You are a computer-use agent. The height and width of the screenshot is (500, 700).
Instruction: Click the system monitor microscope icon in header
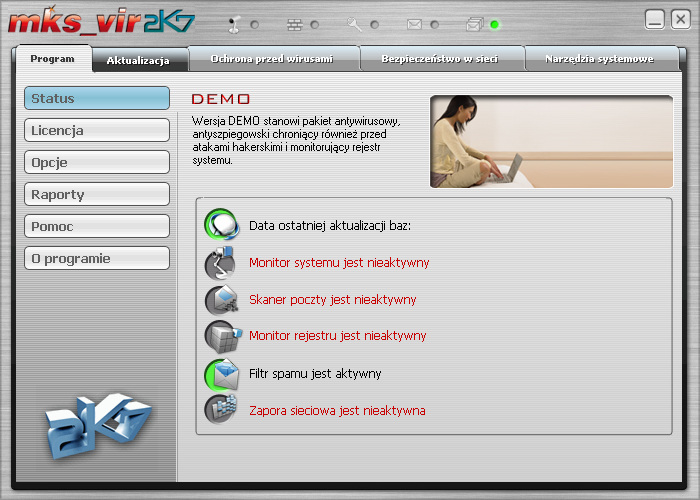coord(234,25)
